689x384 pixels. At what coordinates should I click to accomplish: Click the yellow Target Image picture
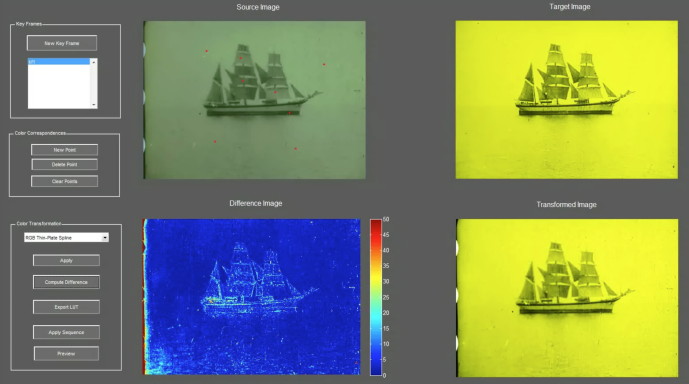(567, 100)
